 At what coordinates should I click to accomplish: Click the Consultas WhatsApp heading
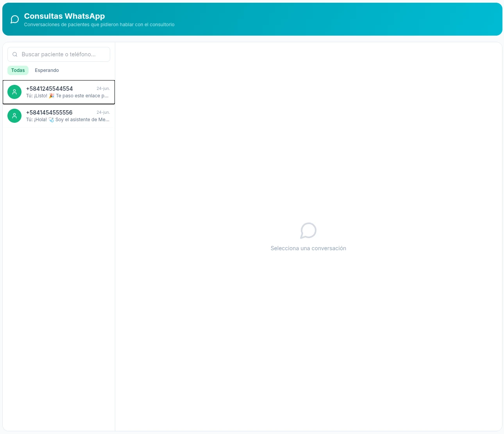pyautogui.click(x=64, y=16)
